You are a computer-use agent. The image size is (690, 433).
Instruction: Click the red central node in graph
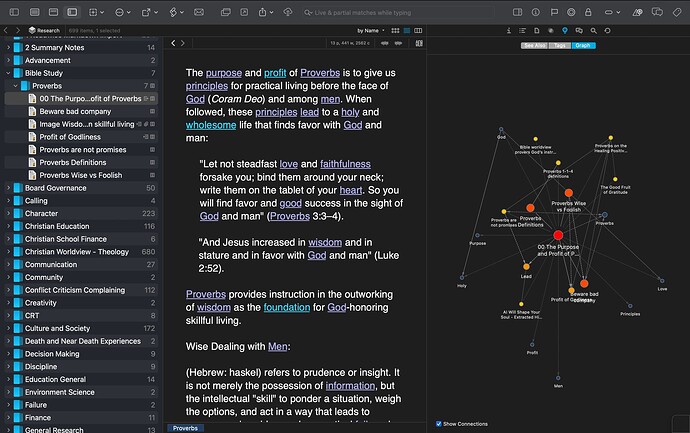point(558,234)
